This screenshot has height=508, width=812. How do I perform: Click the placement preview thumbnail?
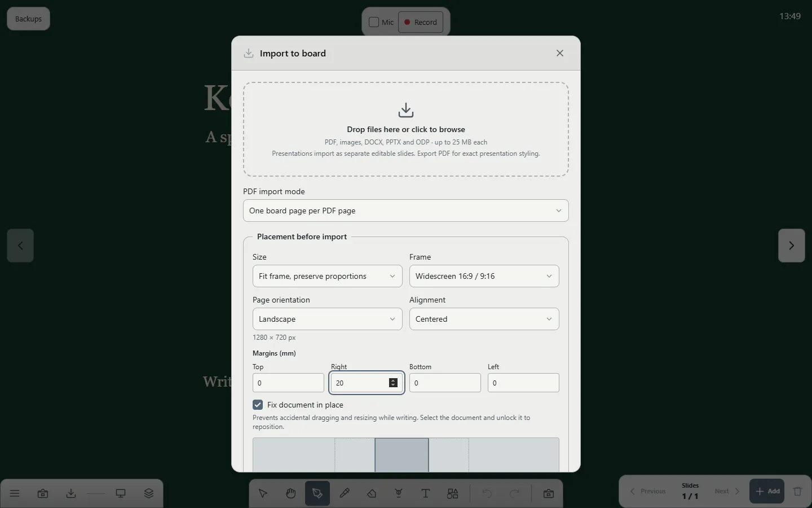[x=406, y=455]
